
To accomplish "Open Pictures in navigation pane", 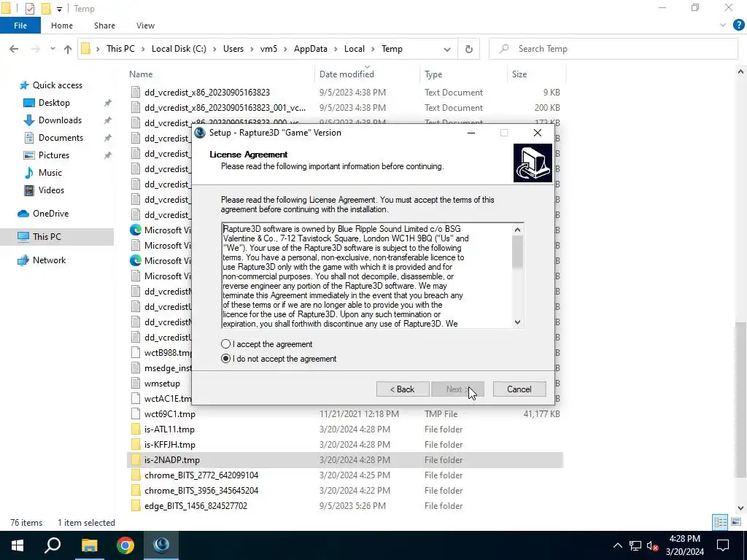I will [54, 155].
